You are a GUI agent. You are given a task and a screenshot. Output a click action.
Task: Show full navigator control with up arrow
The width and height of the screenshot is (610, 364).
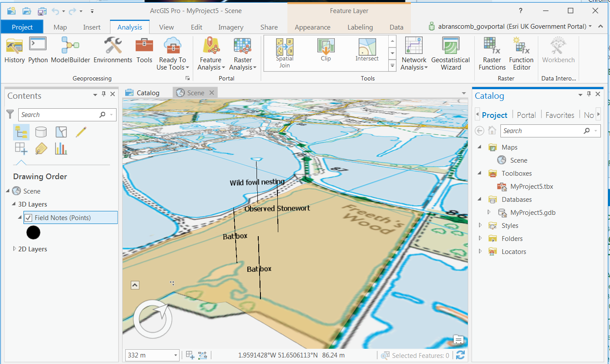135,285
